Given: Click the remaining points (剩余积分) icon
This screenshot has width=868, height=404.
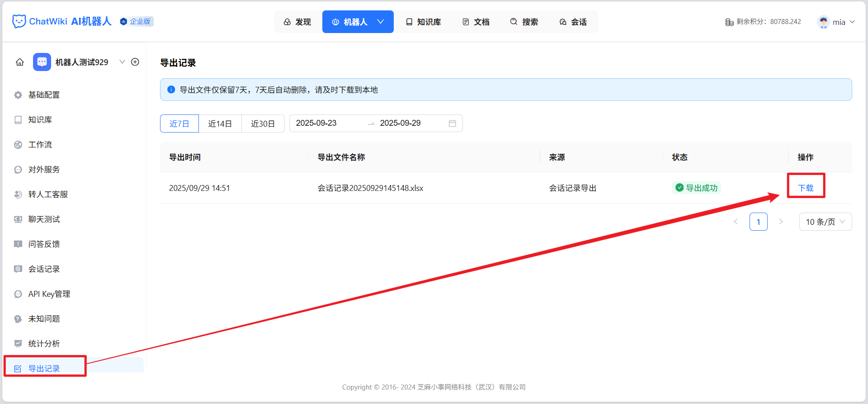Looking at the screenshot, I should (x=729, y=22).
